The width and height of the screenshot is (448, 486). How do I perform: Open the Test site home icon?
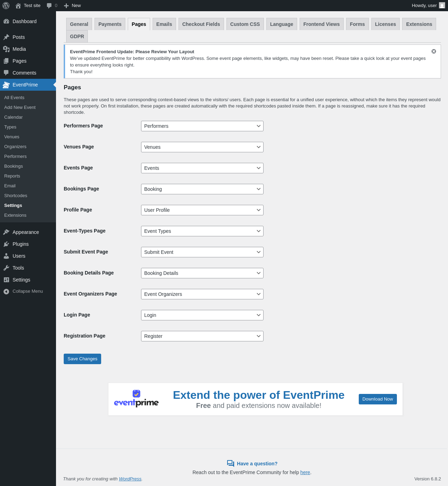pos(18,6)
